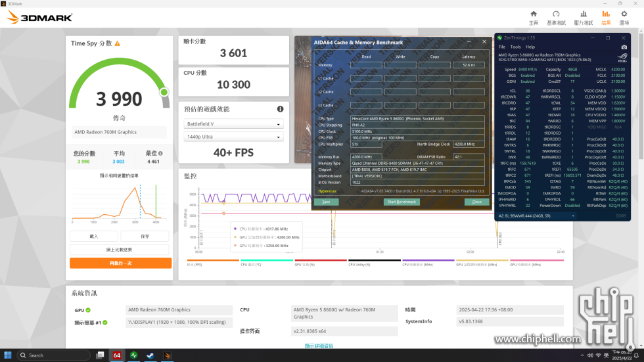Switch to the 結果 results tab
Image resolution: width=644 pixels, height=362 pixels.
click(606, 18)
